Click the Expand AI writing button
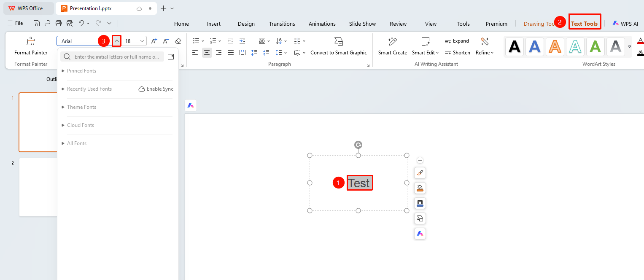 (x=457, y=41)
